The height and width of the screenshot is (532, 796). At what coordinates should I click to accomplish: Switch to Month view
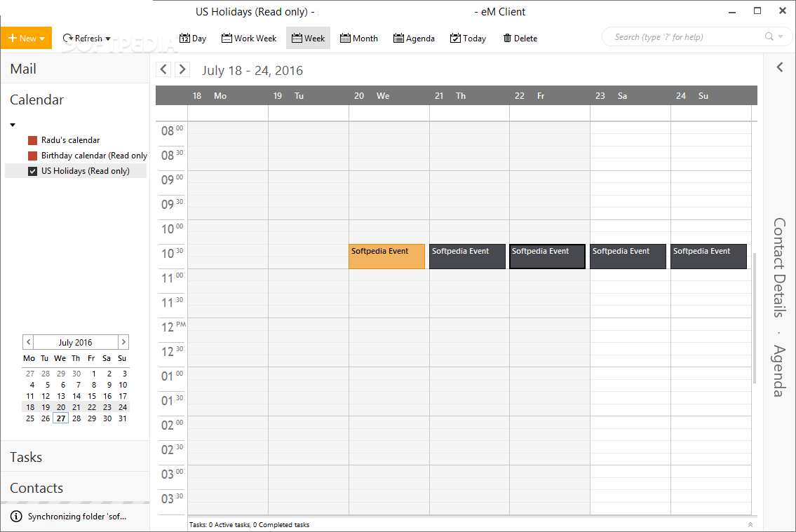pyautogui.click(x=359, y=38)
